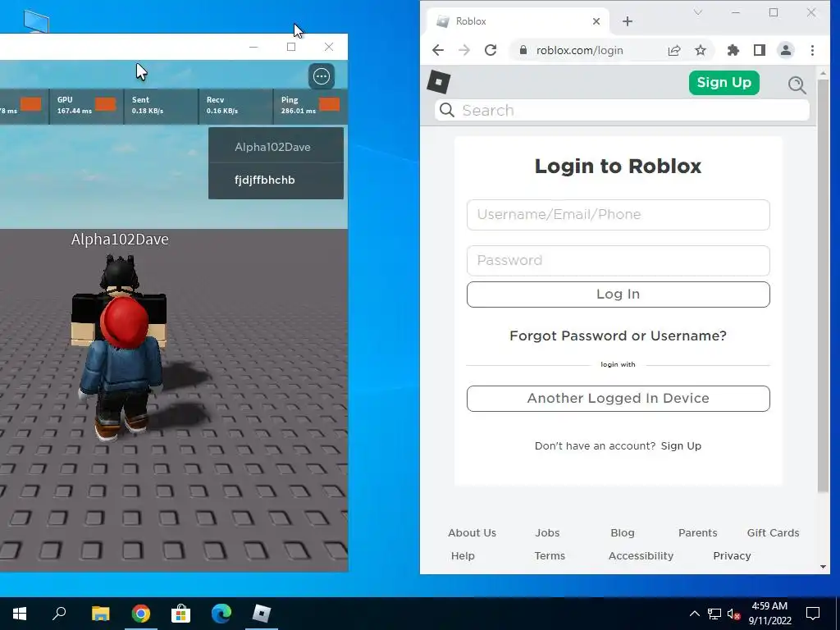Click the roblox.com/login address bar
The width and height of the screenshot is (840, 630).
click(580, 50)
